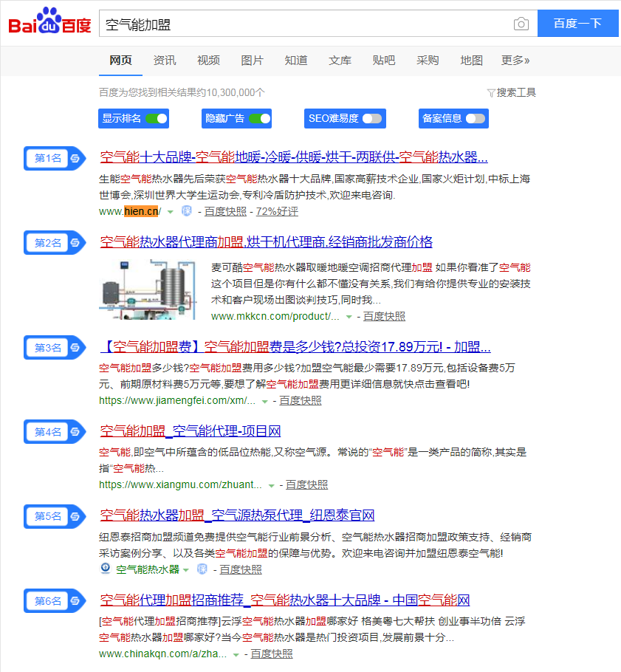Select the 网页 tab
Image resolution: width=621 pixels, height=672 pixels.
pos(120,61)
